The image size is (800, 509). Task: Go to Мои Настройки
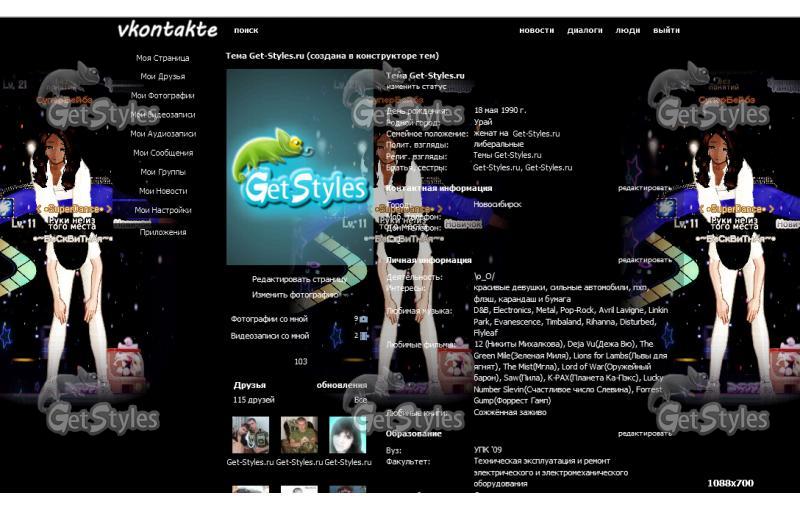click(162, 210)
